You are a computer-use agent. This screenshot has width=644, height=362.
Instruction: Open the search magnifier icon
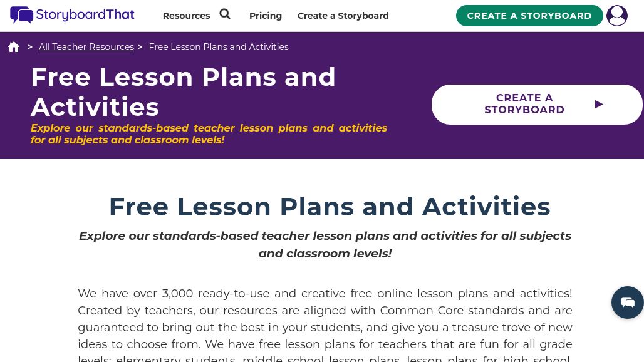[x=225, y=14]
